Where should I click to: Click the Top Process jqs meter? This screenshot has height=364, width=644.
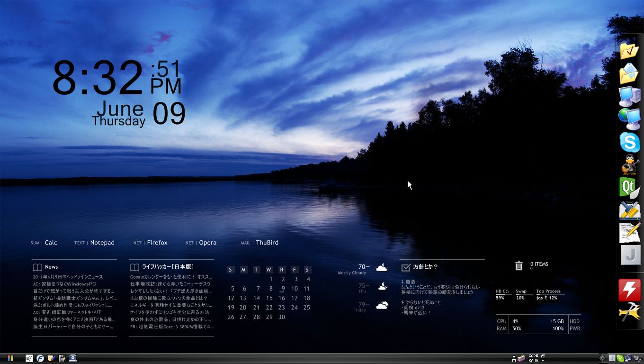550,295
